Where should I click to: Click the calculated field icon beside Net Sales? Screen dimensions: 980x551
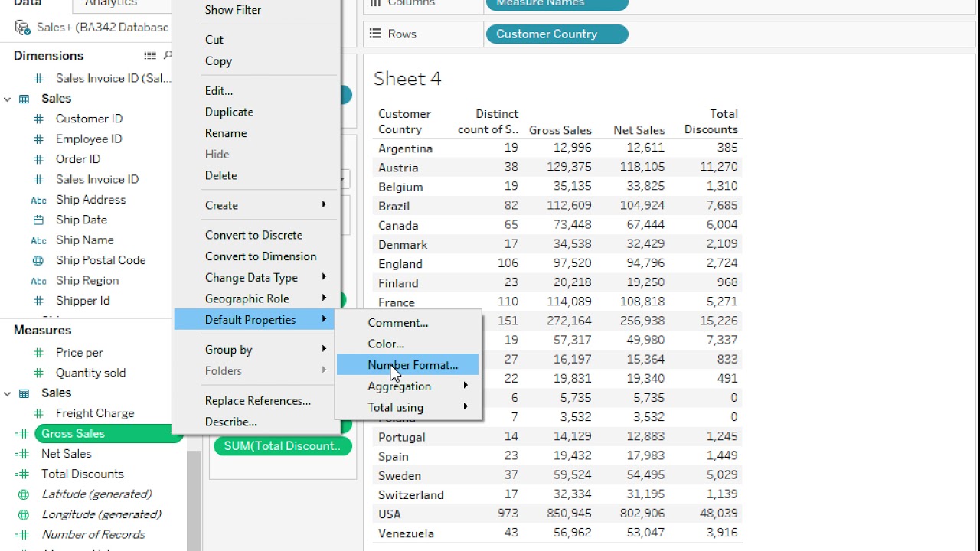[x=22, y=454]
